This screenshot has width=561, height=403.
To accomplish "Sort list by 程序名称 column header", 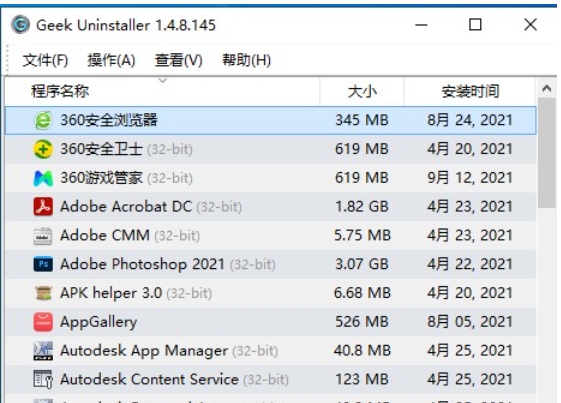I will tap(162, 92).
